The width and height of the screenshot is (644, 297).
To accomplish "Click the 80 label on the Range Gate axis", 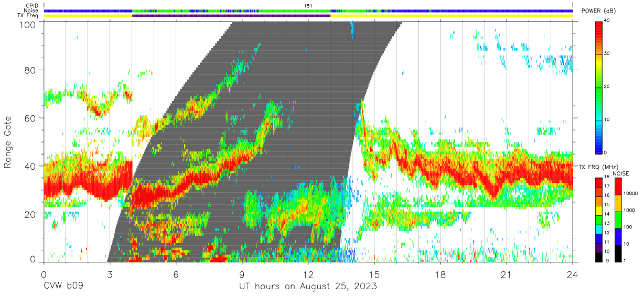I will [x=30, y=71].
